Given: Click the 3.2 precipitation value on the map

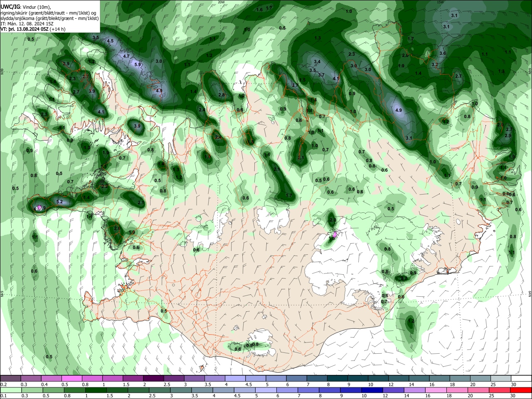Looking at the screenshot, I should [435, 65].
